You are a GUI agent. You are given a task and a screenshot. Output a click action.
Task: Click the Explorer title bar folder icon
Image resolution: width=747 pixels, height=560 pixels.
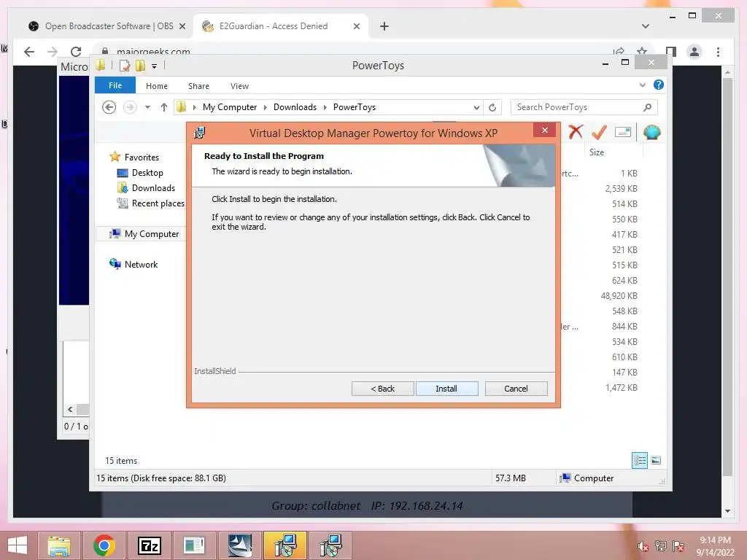pyautogui.click(x=101, y=65)
